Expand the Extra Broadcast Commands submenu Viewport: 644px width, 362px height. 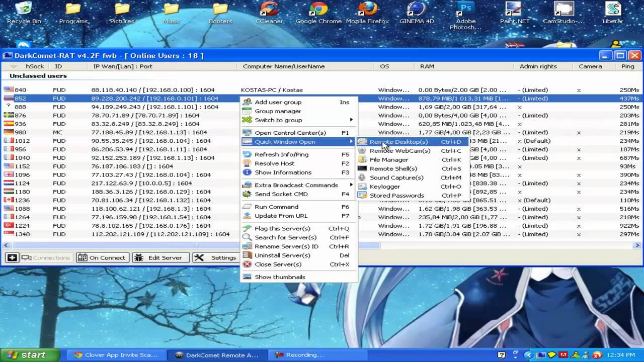point(298,185)
